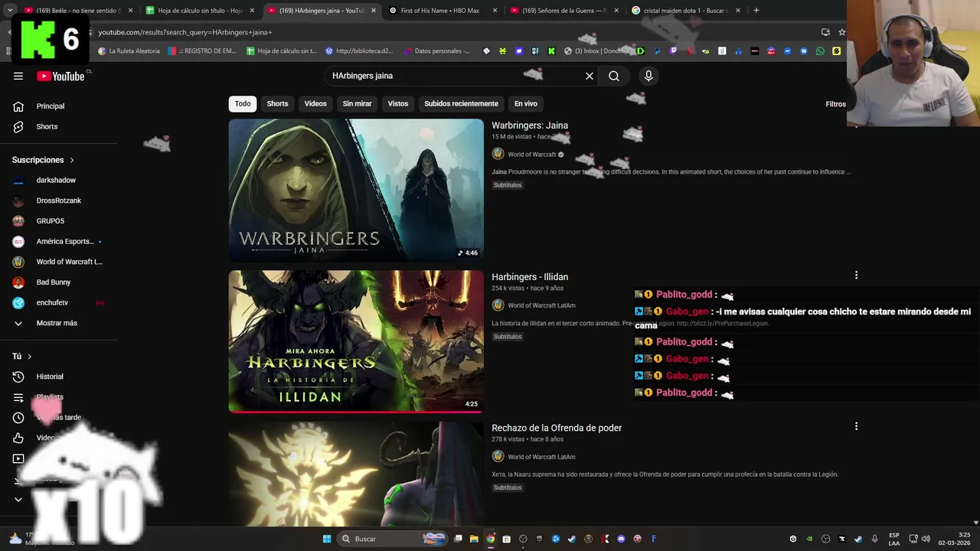Open the Harbingers Illidan video thumbnail

click(x=356, y=341)
